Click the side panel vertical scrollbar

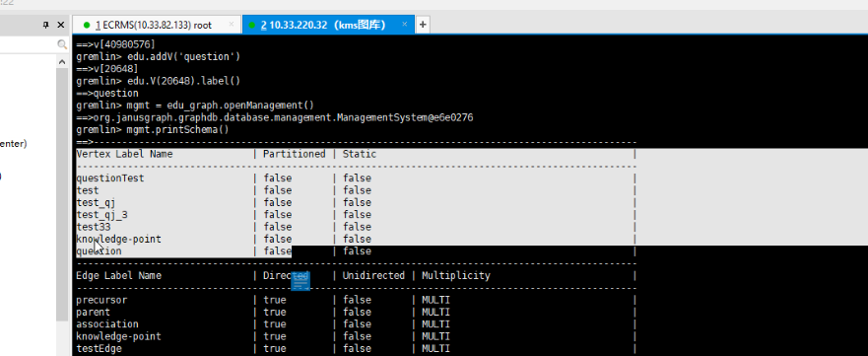[x=61, y=194]
